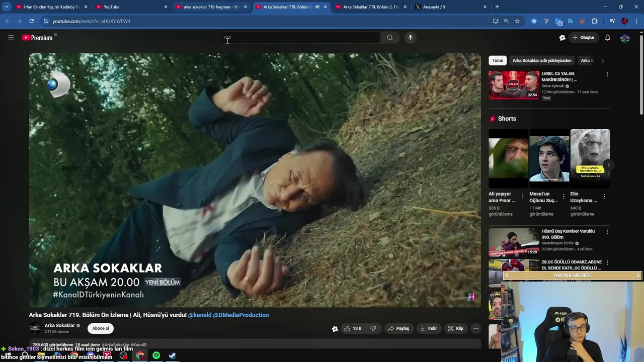Open the Arka Sokaklar channel name link
Viewport: 644px width, 362px height.
(59, 325)
